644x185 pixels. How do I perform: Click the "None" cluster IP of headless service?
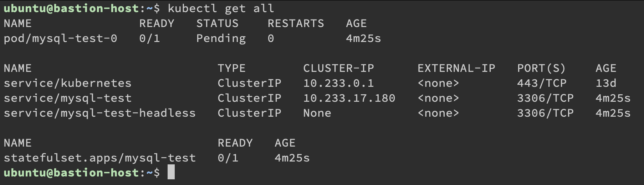pos(317,113)
